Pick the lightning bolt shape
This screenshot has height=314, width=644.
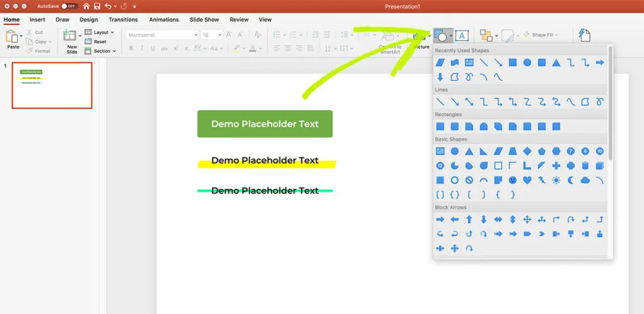pos(541,180)
